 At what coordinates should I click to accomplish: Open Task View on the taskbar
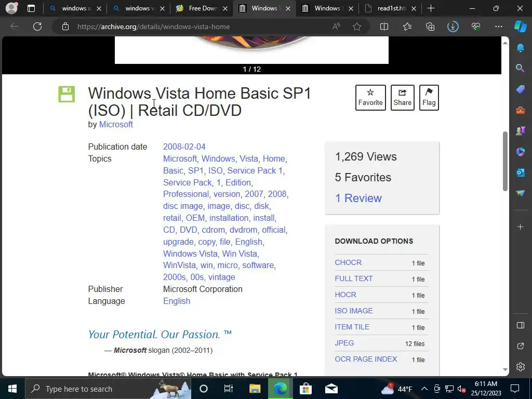pyautogui.click(x=229, y=389)
